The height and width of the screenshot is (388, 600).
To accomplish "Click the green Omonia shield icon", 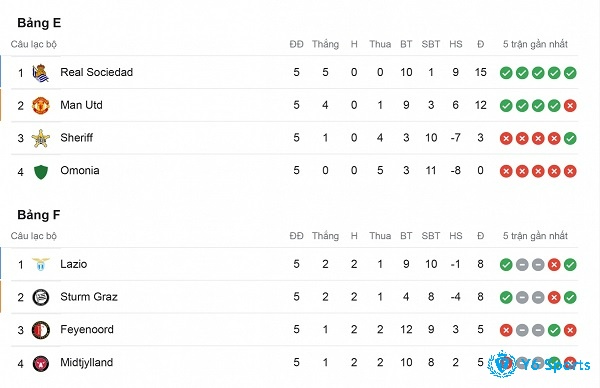I will pyautogui.click(x=41, y=171).
